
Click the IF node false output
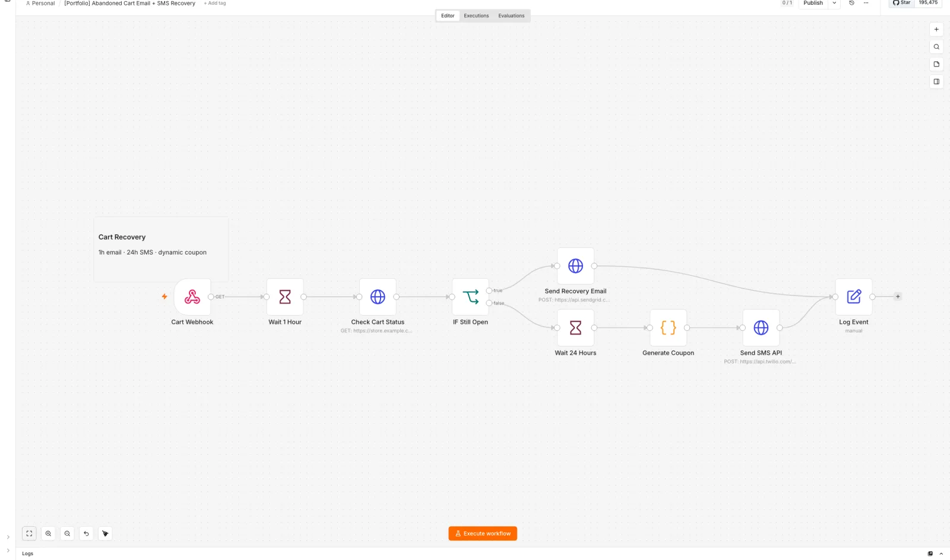(x=489, y=303)
